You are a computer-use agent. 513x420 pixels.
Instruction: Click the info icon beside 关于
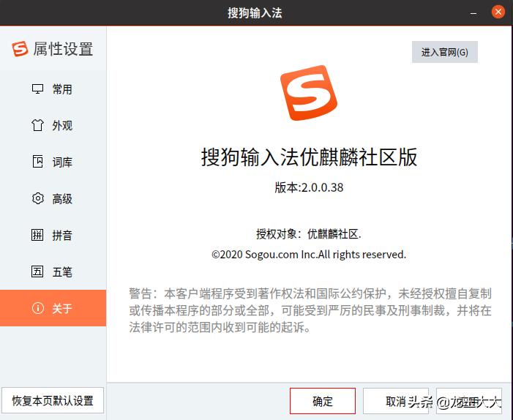click(x=37, y=308)
